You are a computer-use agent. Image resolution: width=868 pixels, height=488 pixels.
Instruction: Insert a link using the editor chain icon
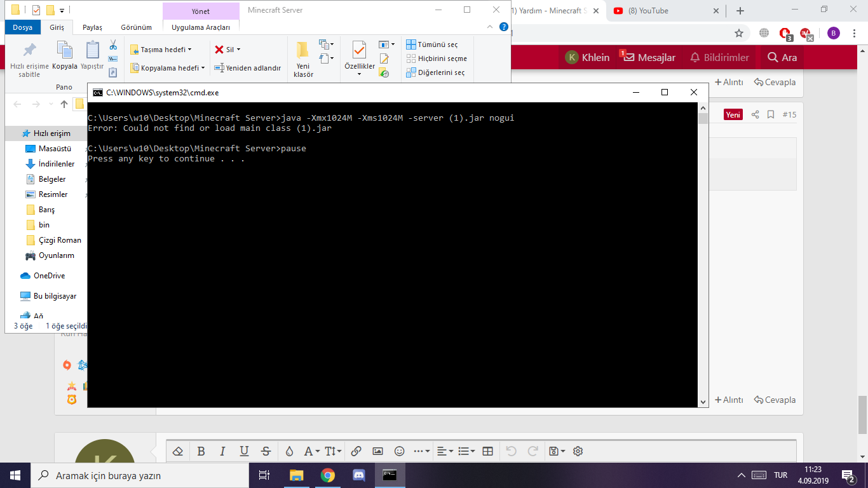[x=356, y=451]
